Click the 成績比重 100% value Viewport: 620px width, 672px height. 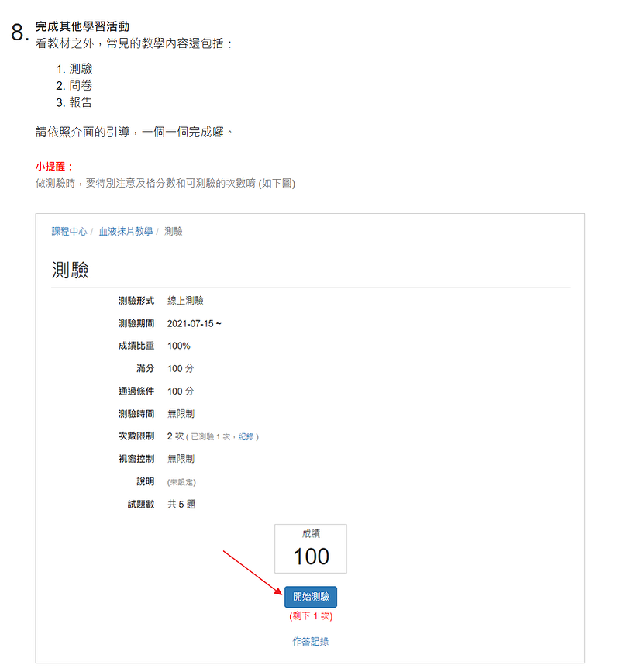point(179,346)
